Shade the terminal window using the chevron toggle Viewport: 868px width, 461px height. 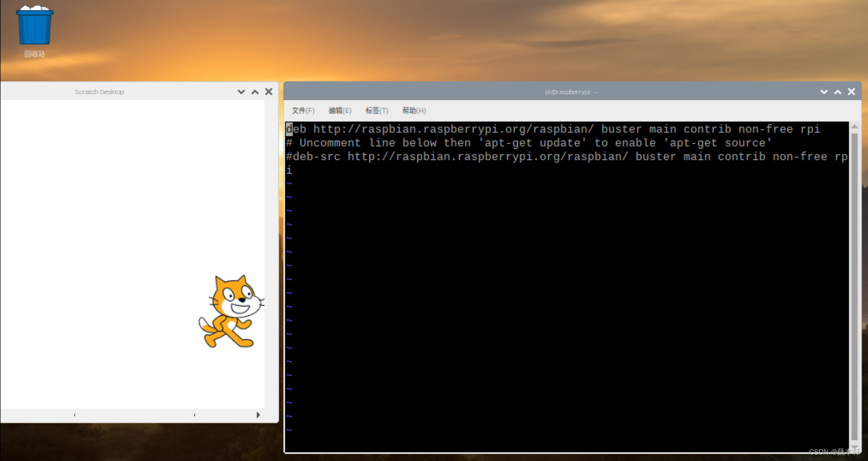[x=824, y=91]
